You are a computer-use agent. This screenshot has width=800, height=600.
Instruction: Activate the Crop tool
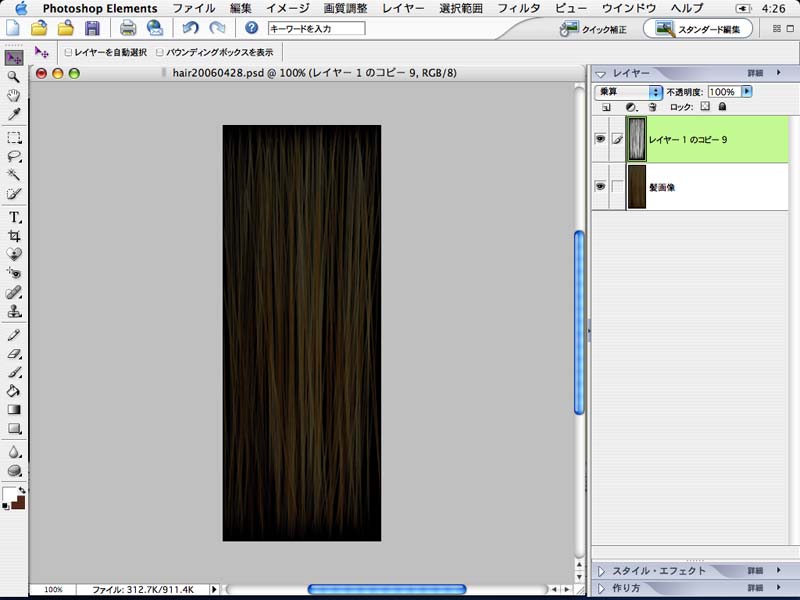[x=14, y=236]
